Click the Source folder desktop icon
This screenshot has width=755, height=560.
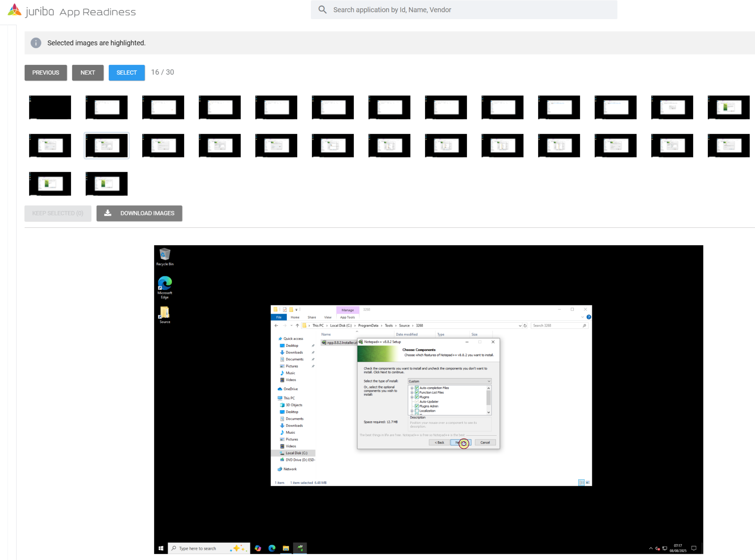pos(165,312)
